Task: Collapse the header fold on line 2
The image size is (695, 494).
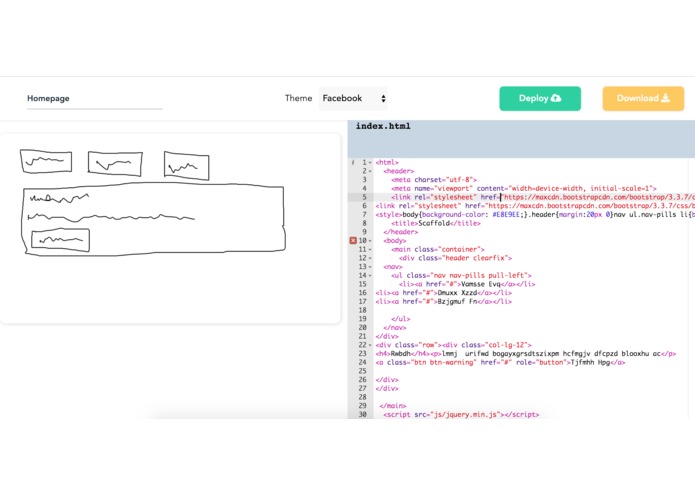Action: click(x=371, y=171)
